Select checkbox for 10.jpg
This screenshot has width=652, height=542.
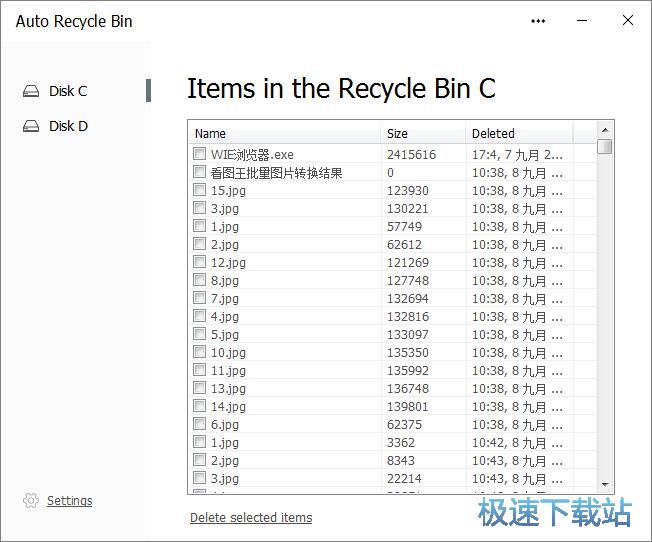(200, 352)
